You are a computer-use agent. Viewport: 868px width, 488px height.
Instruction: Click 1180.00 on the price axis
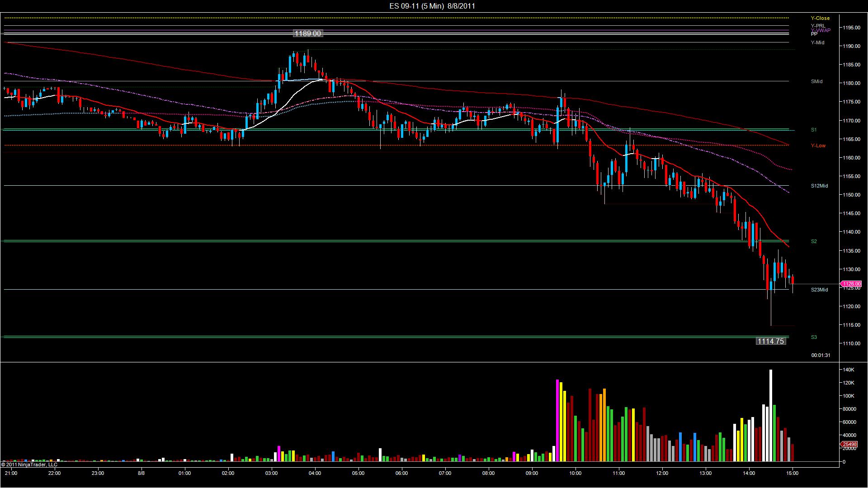pyautogui.click(x=851, y=83)
